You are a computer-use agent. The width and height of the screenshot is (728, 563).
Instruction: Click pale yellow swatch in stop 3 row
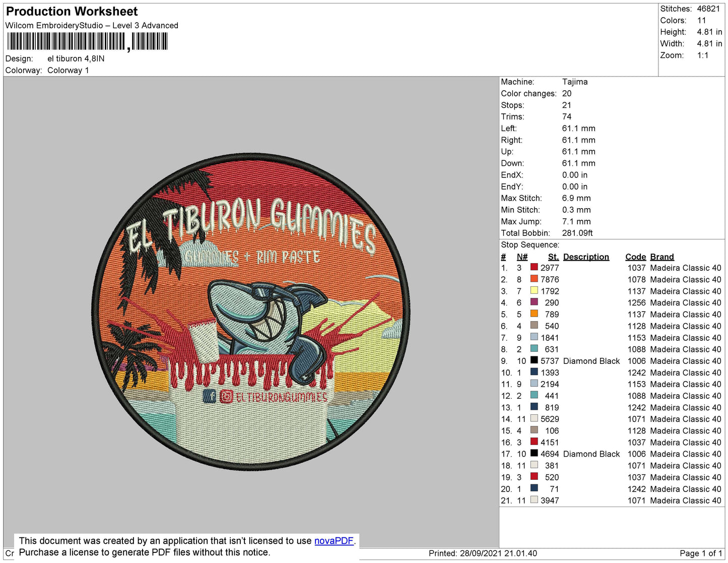(x=534, y=290)
